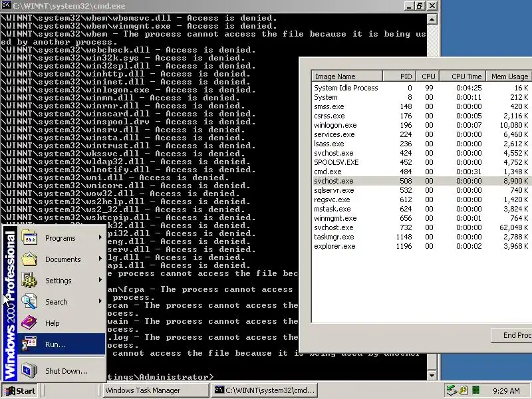Image resolution: width=532 pixels, height=399 pixels.
Task: Click the taskbar clock showing 9:29 AM
Action: [506, 391]
